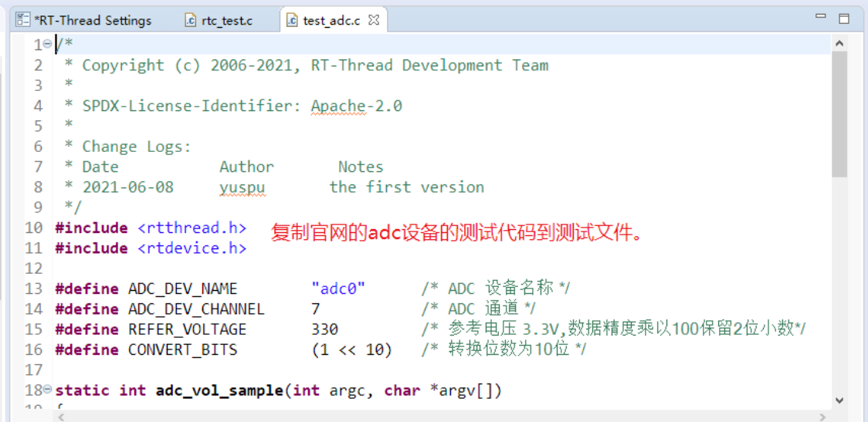868x422 pixels.
Task: Click the (1 << 10) expression
Action: (x=351, y=350)
